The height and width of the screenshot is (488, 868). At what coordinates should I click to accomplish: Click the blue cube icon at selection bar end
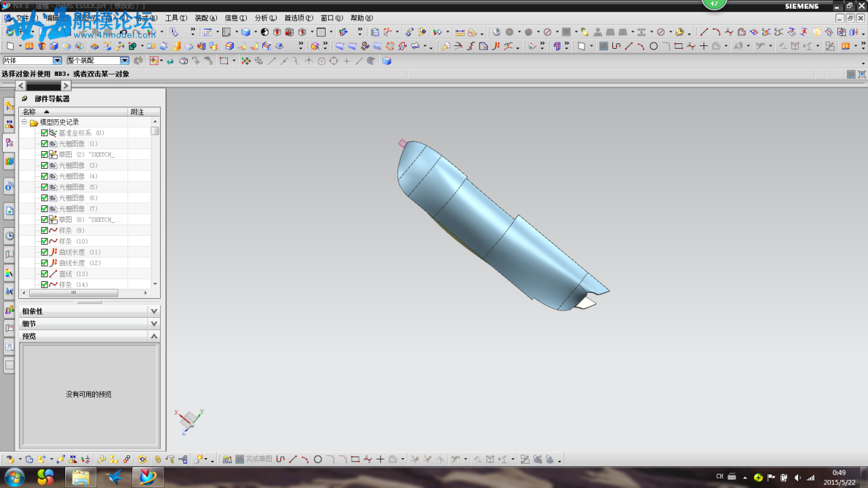pyautogui.click(x=387, y=61)
